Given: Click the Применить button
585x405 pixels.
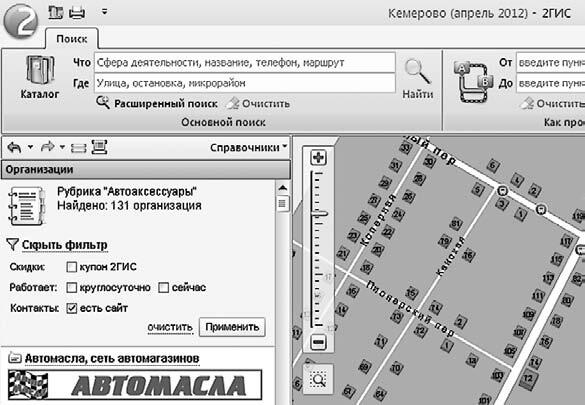Looking at the screenshot, I should point(232,327).
